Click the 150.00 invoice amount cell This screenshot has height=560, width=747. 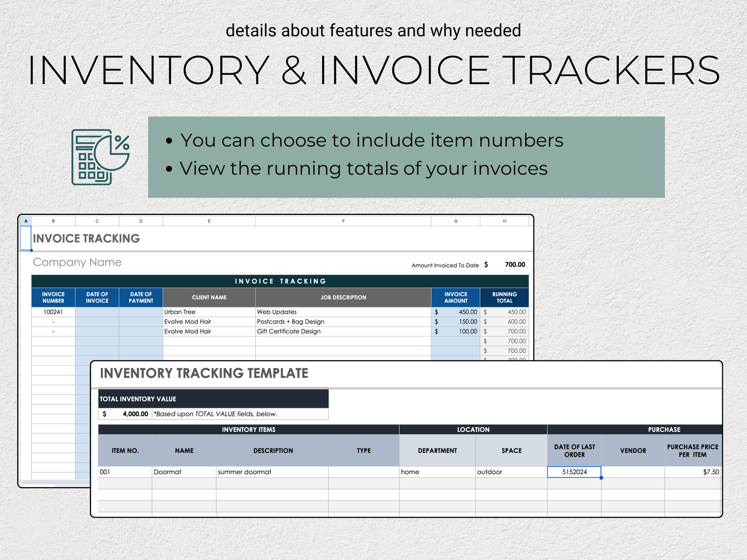coord(455,322)
